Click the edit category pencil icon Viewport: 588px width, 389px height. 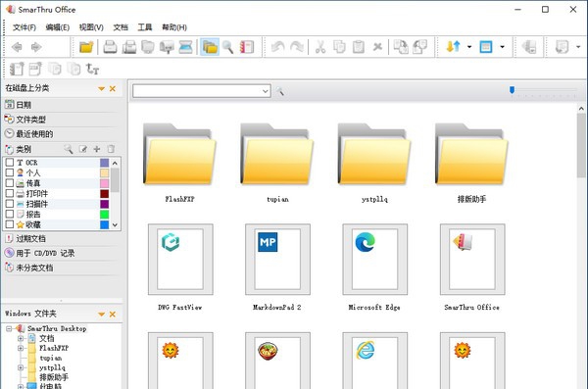pos(83,149)
